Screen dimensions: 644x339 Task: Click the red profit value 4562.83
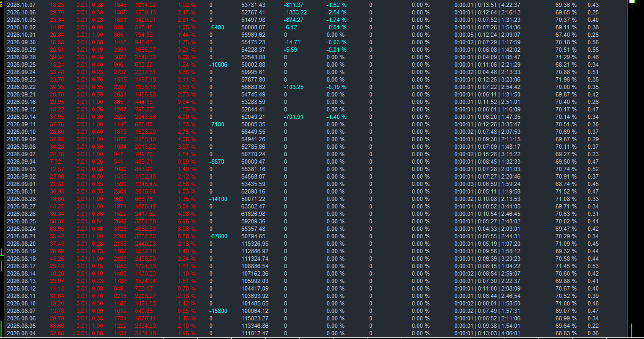coord(145,229)
